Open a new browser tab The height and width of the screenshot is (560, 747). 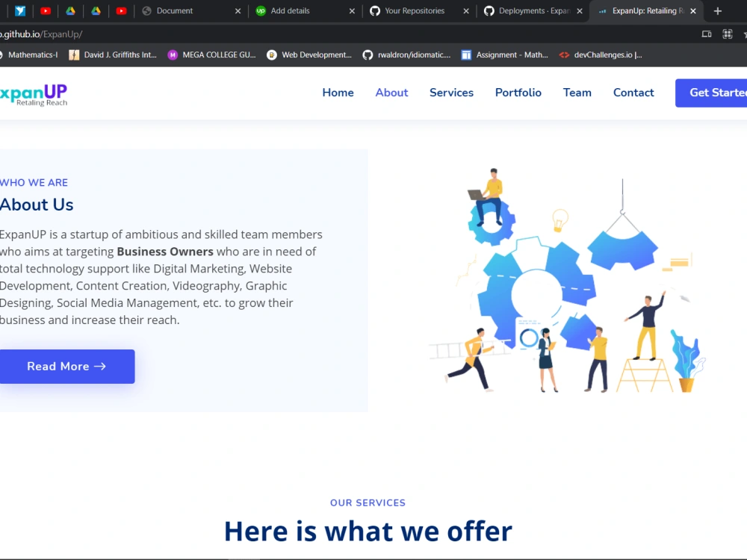pos(717,11)
